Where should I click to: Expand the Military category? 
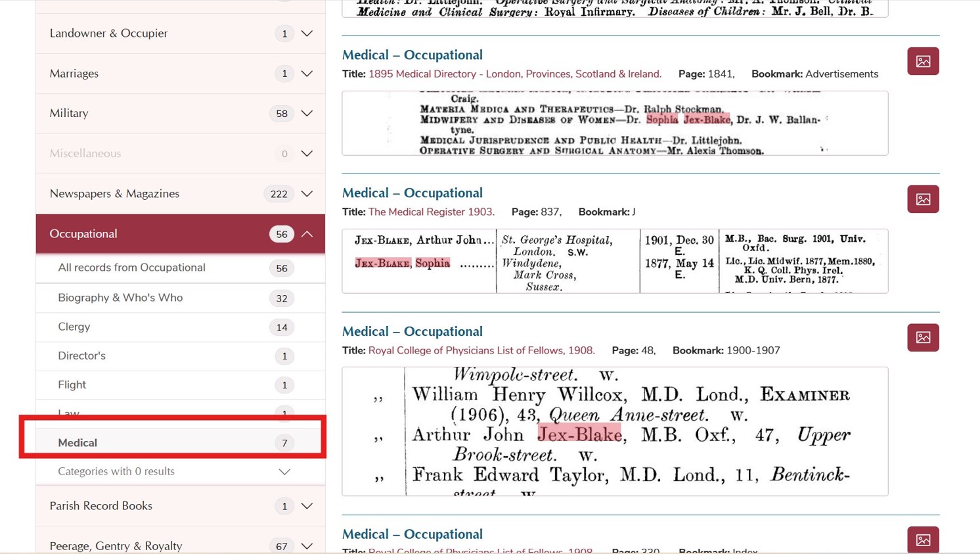click(307, 114)
